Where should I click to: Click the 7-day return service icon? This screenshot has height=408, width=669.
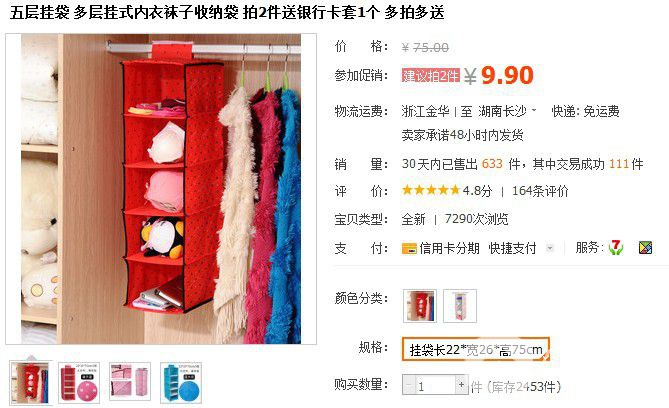coord(615,248)
